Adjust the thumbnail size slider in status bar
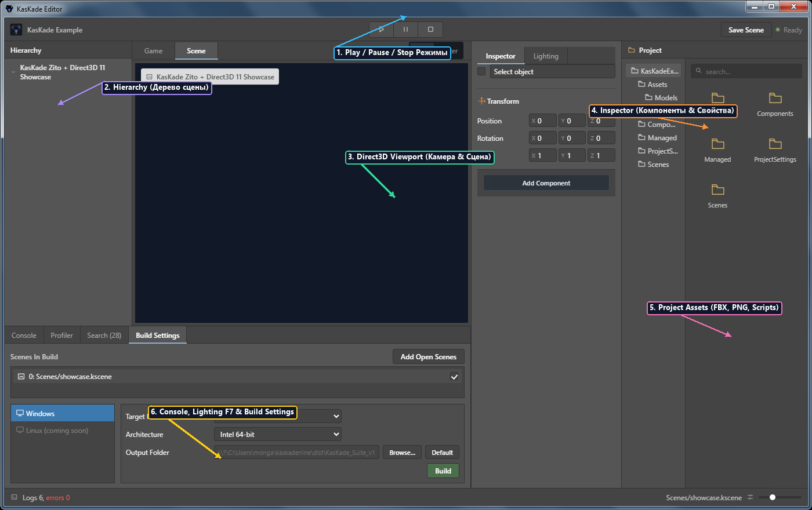This screenshot has width=812, height=510. (780, 497)
